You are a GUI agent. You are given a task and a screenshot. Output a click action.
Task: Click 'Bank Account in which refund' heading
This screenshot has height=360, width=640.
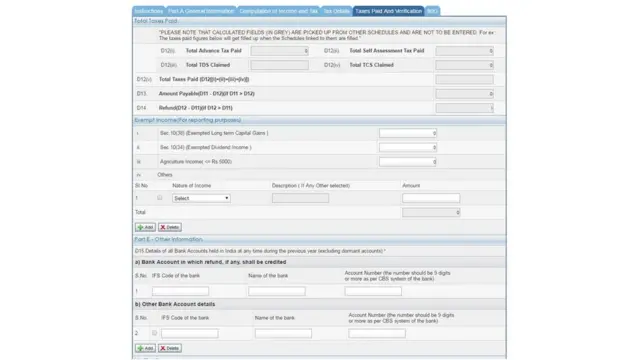pos(211,262)
